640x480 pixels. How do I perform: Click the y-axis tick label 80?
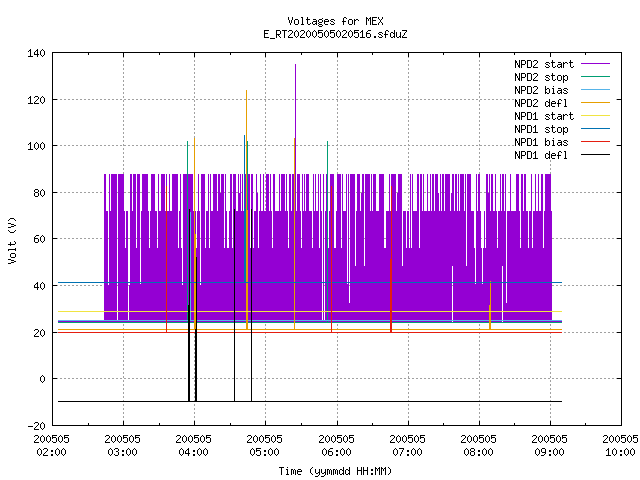(x=39, y=193)
